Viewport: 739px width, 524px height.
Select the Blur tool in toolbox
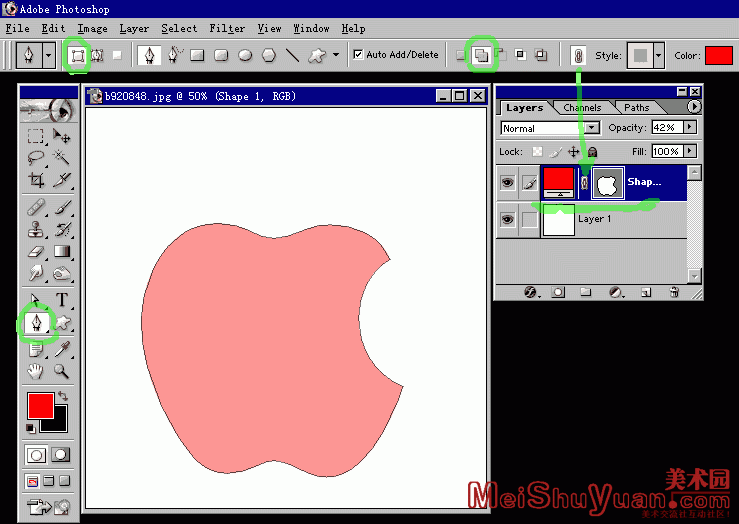35,273
